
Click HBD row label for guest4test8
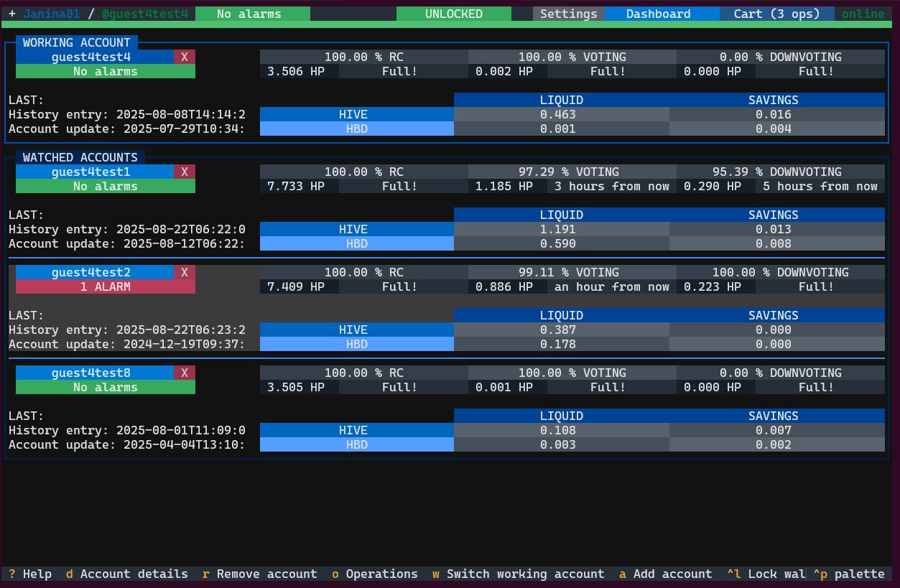tap(357, 444)
